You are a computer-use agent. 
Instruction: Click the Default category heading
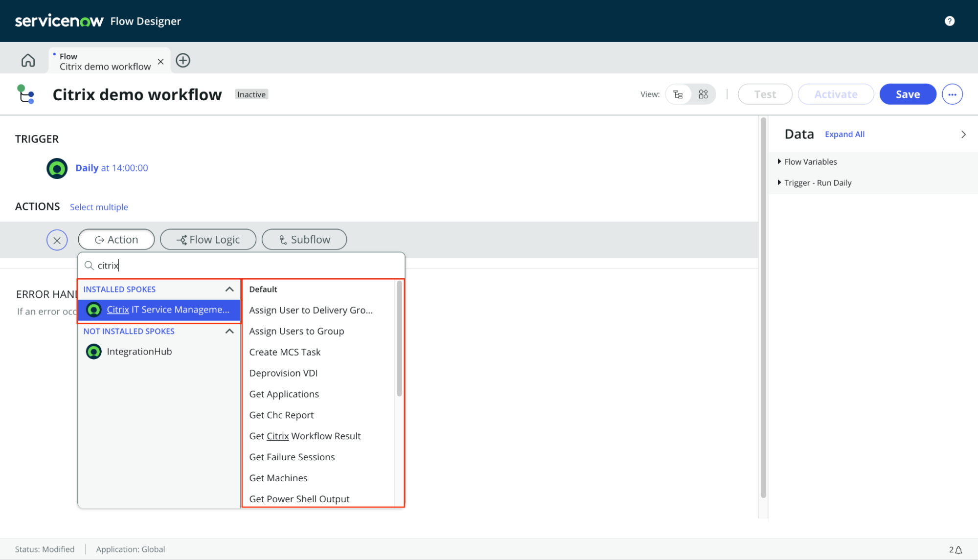[x=263, y=289]
